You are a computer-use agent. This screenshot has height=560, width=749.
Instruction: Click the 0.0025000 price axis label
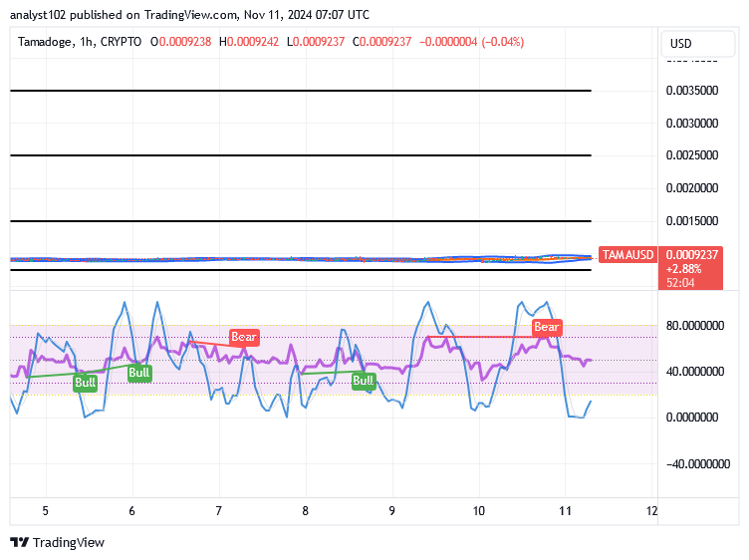pos(692,155)
